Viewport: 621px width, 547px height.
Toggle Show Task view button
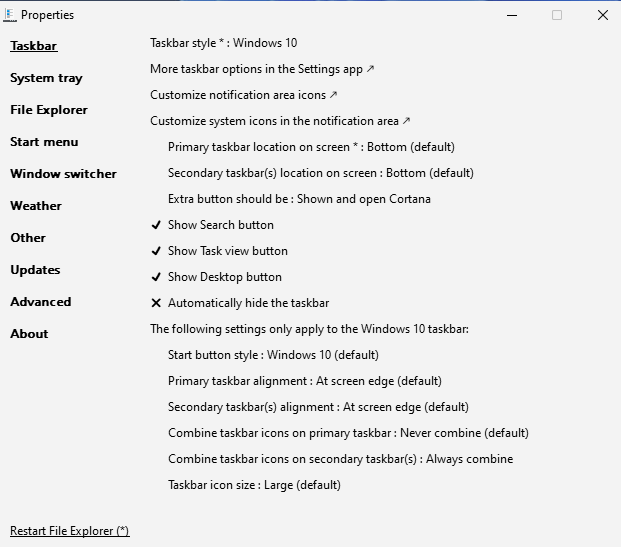pos(219,251)
